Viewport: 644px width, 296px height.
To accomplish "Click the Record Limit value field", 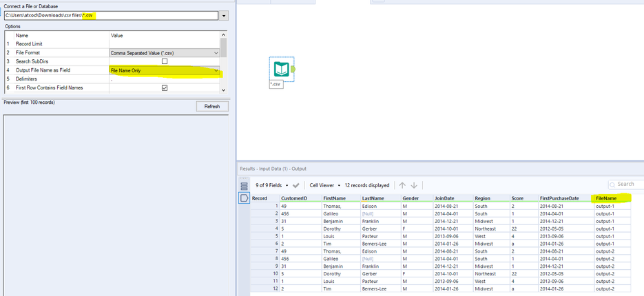I will tap(165, 44).
